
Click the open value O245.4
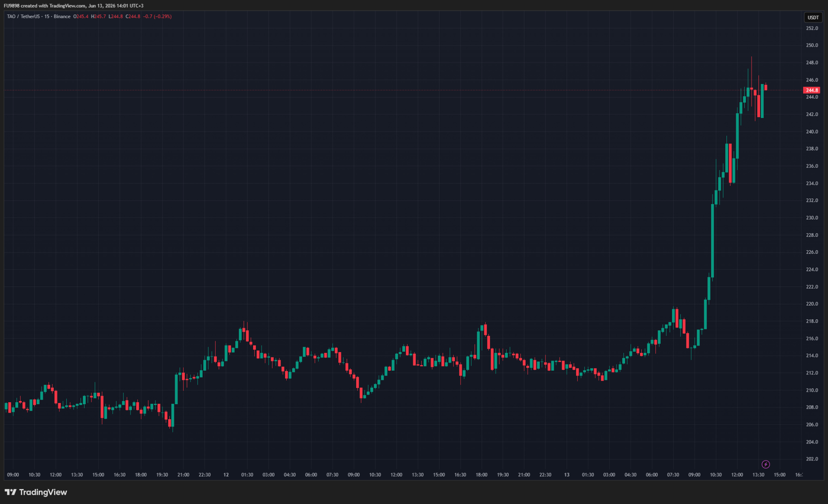point(81,17)
